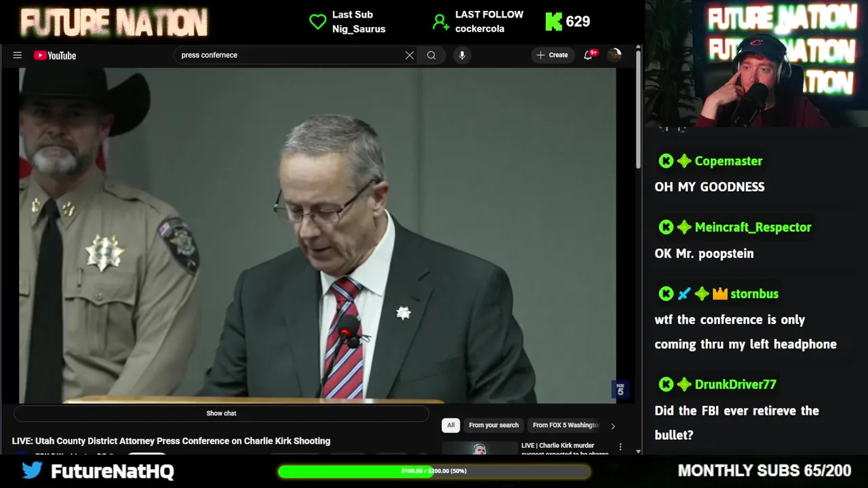Click the blue sword badge beside stornbus

point(684,293)
